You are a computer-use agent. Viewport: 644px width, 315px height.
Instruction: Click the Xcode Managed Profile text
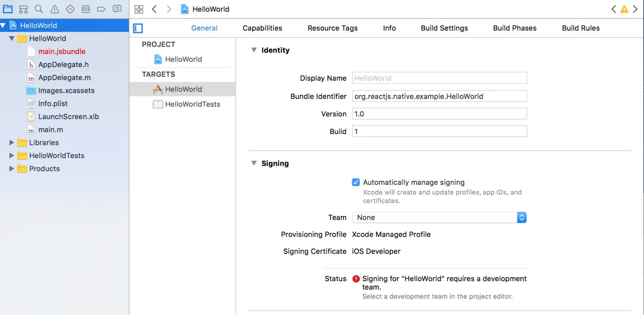(391, 234)
